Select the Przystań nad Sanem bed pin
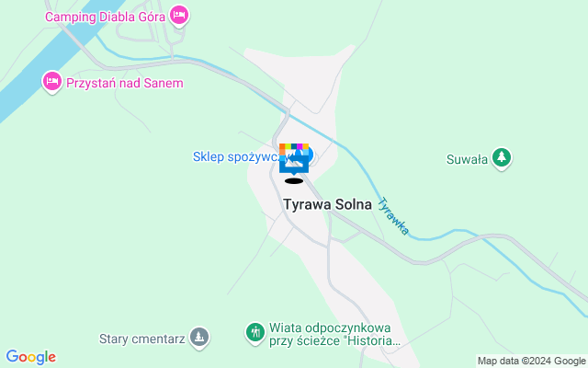This screenshot has width=588, height=368. tap(52, 82)
